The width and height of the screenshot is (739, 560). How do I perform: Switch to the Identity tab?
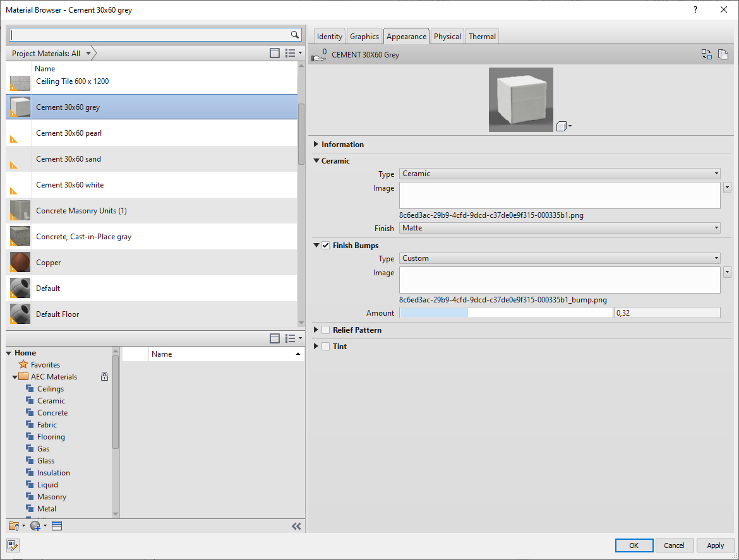(329, 36)
